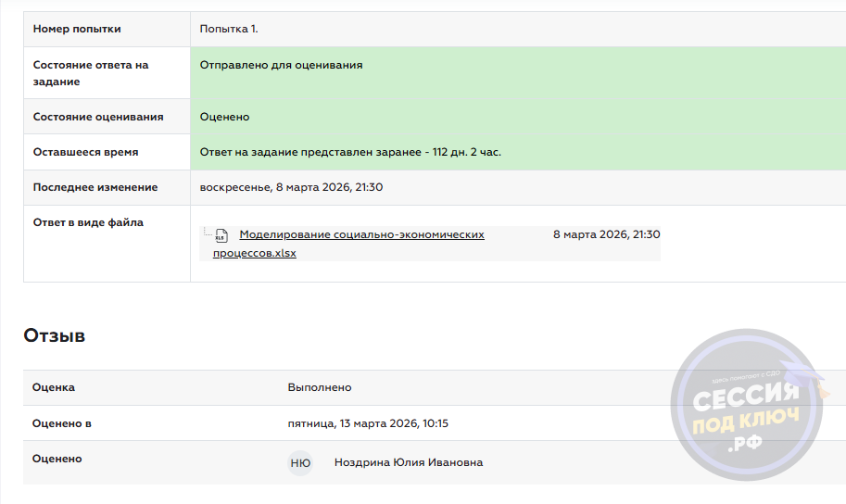
Task: Click the Выполнено grade value
Action: click(x=320, y=387)
